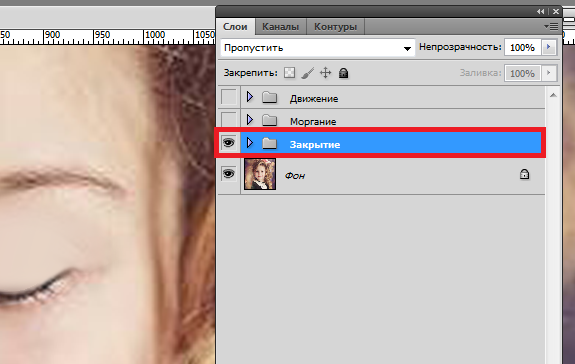Screen dimensions: 575x364
Task: Click the padlock icon on Фон layer
Action: coord(524,174)
